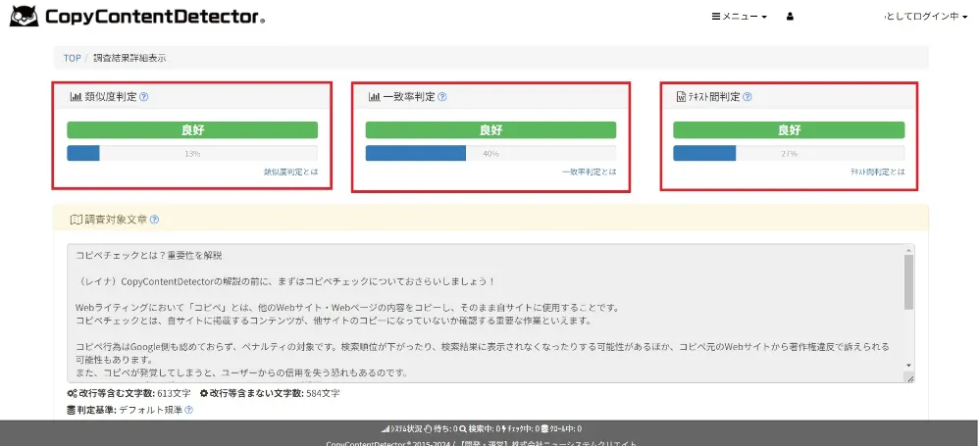Open help icon next to 一致率判定
This screenshot has height=446, width=980.
pyautogui.click(x=442, y=97)
